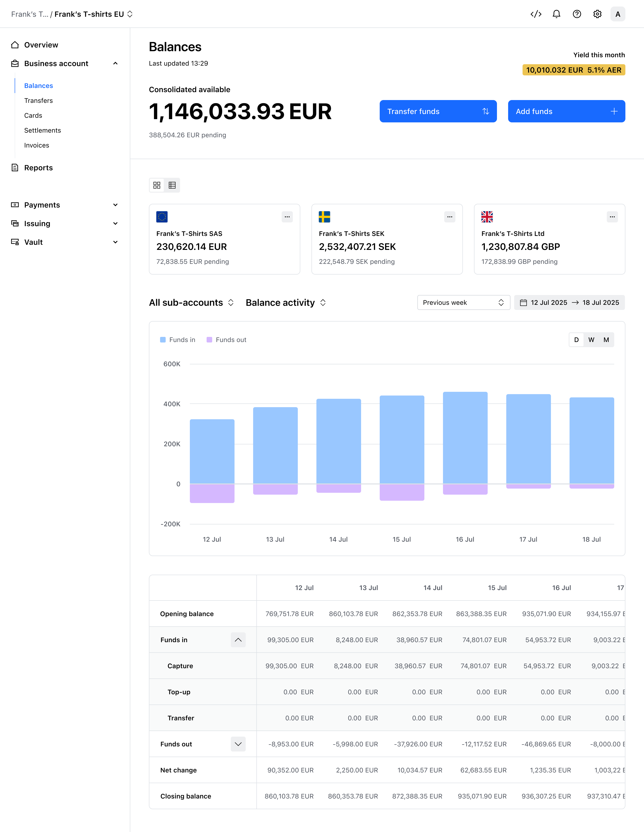This screenshot has width=644, height=832.
Task: Click the Overview home icon
Action: tap(15, 45)
